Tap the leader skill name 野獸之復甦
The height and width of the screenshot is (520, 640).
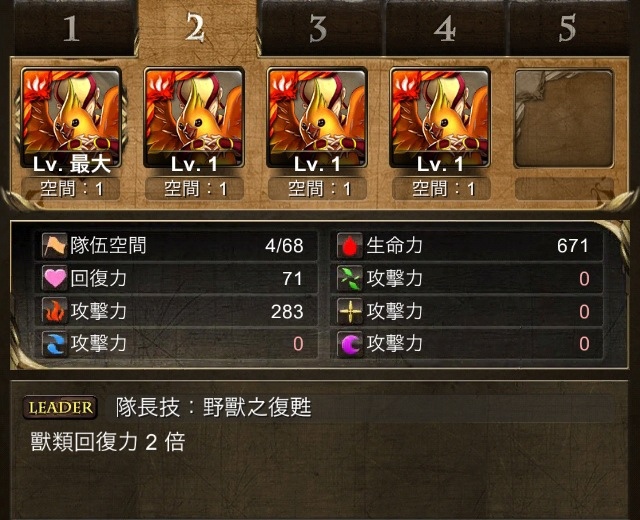point(257,407)
